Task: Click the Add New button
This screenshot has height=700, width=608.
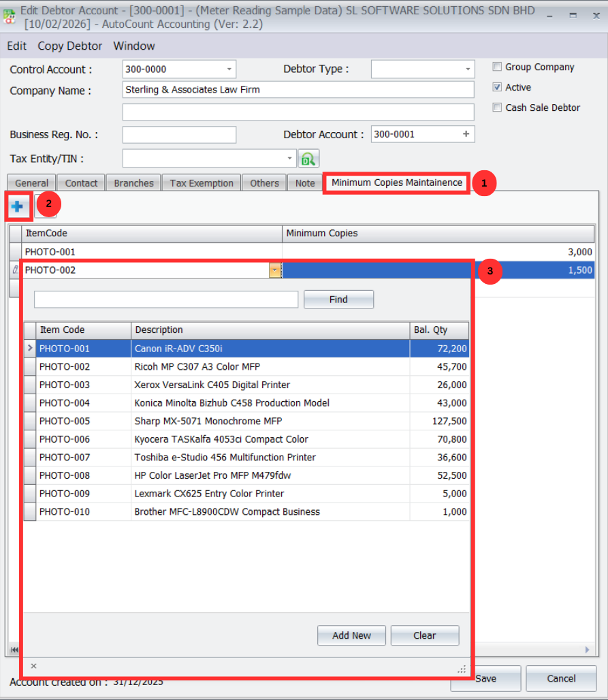Action: coord(351,635)
